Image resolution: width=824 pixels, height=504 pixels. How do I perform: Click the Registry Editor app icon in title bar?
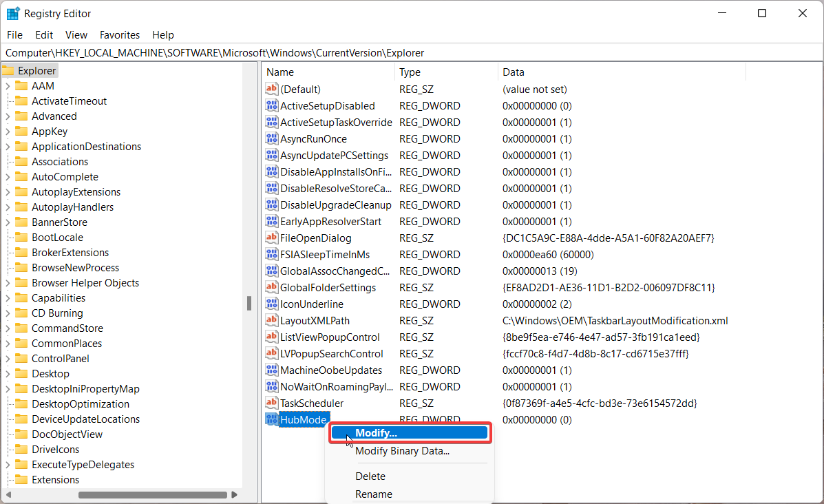12,14
